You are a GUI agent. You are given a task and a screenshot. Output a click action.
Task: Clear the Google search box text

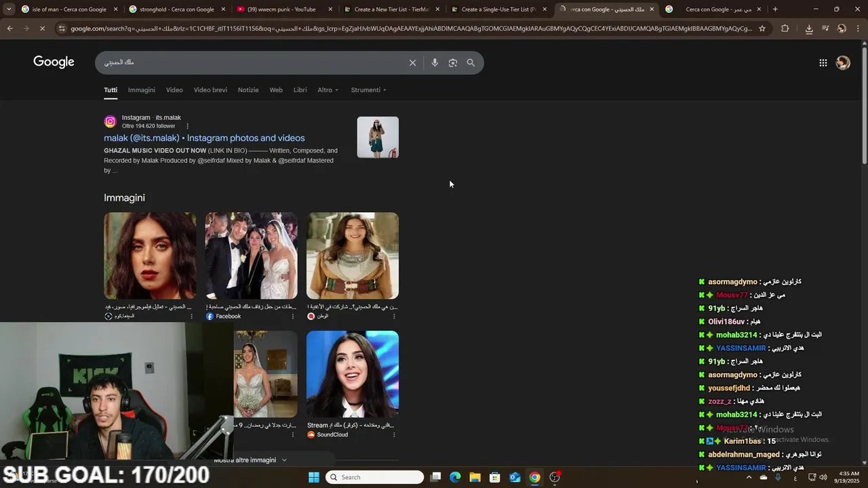pyautogui.click(x=412, y=62)
